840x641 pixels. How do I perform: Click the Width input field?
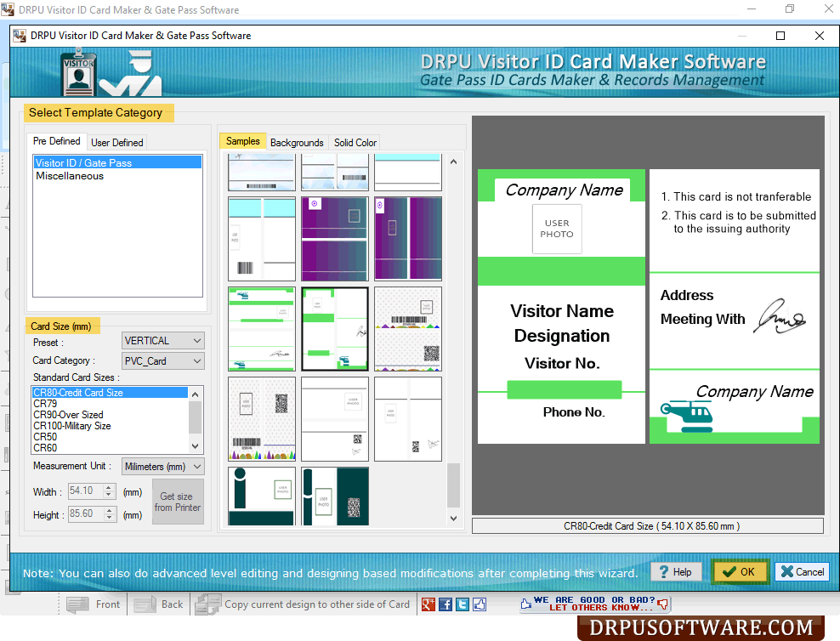tap(86, 491)
